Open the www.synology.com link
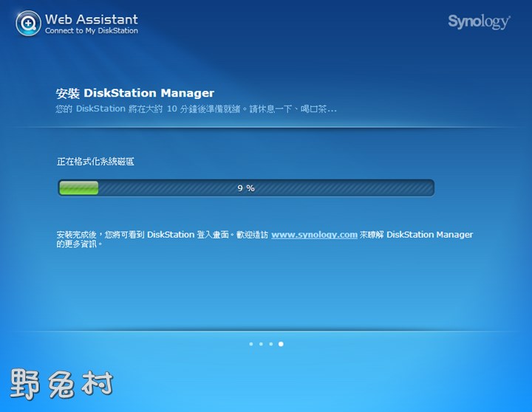This screenshot has height=412, width=532. point(314,235)
